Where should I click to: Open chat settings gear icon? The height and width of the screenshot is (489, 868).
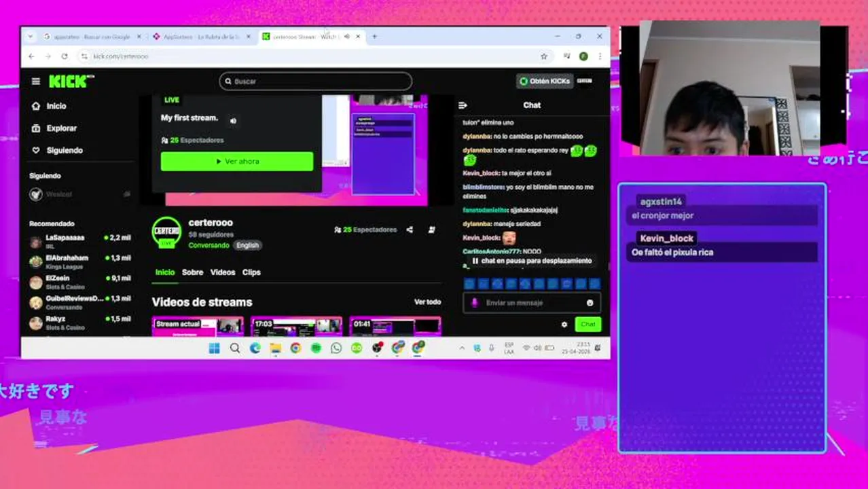pyautogui.click(x=564, y=325)
